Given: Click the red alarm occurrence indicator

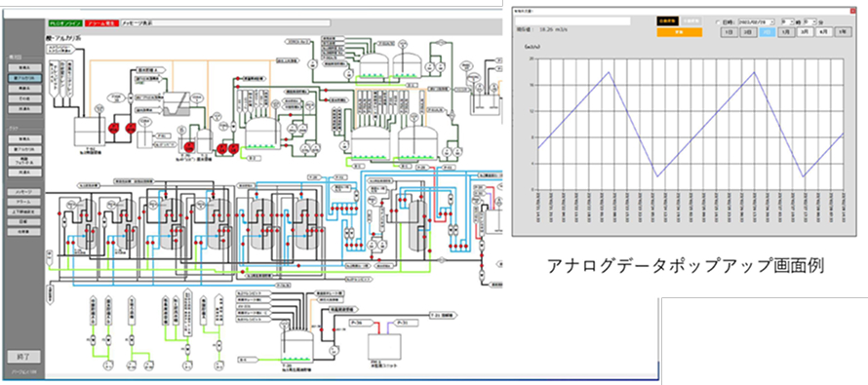Looking at the screenshot, I should pyautogui.click(x=101, y=23).
